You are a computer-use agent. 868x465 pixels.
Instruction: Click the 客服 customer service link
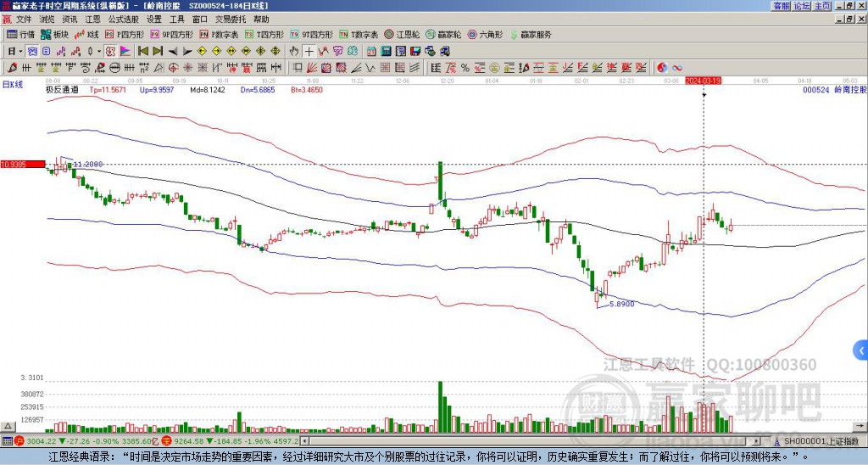tap(781, 5)
